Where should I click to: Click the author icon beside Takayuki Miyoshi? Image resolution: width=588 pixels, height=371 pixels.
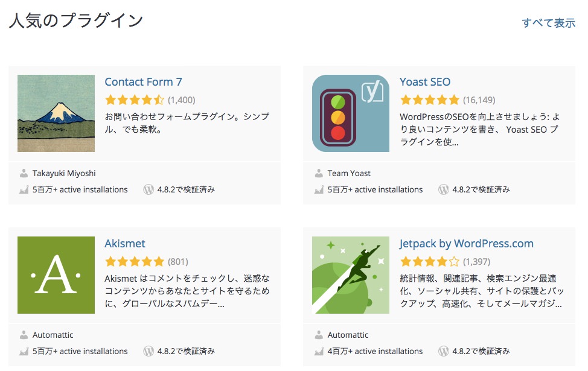coord(24,173)
